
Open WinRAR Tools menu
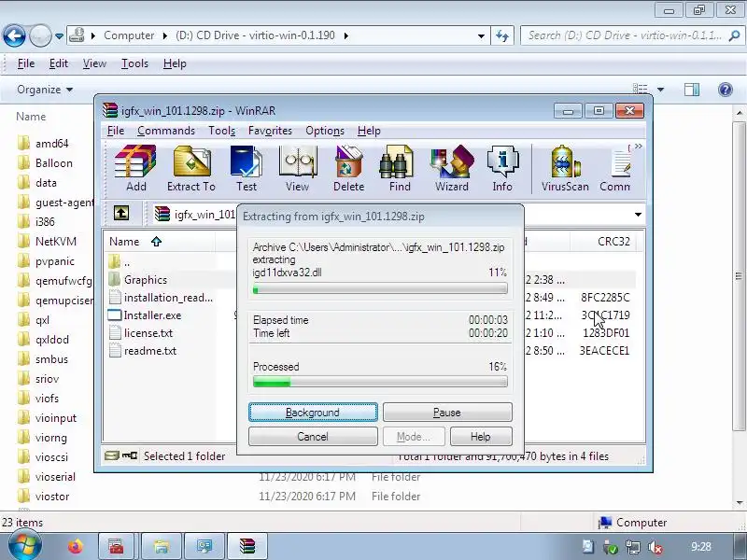pos(221,131)
